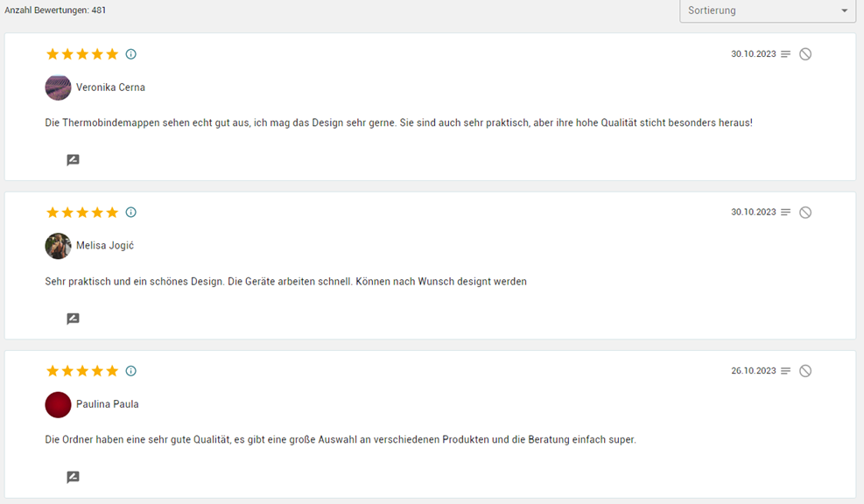
Task: Click info icon beside Veronika Cerna's stars
Action: point(131,54)
